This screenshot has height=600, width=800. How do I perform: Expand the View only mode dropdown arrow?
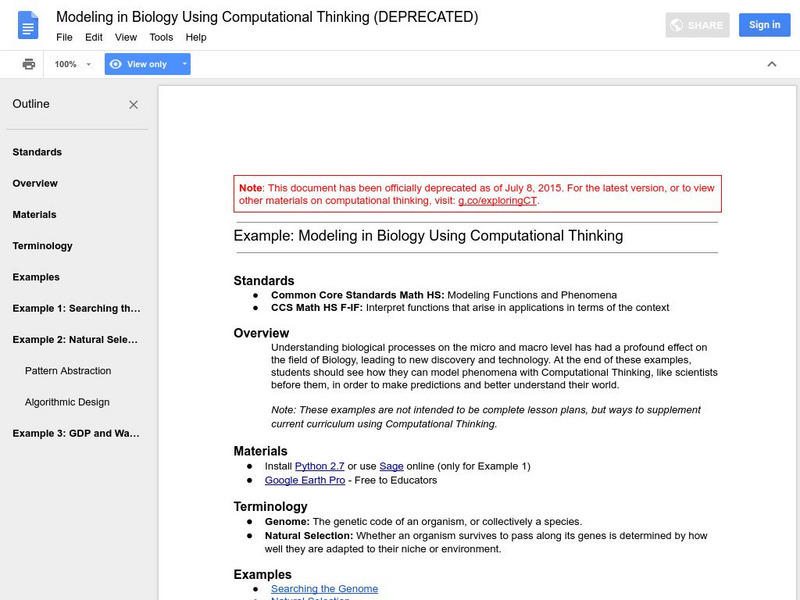(183, 64)
